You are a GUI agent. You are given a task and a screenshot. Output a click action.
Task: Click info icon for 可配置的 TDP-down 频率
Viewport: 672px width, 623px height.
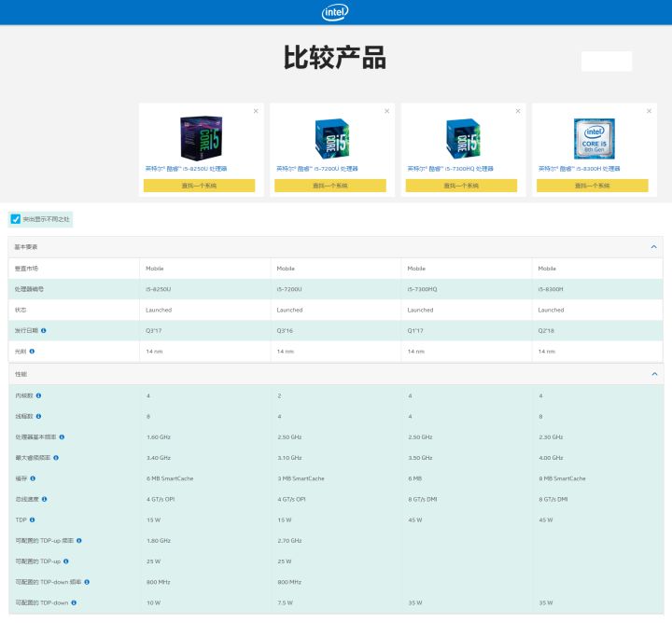pos(87,582)
